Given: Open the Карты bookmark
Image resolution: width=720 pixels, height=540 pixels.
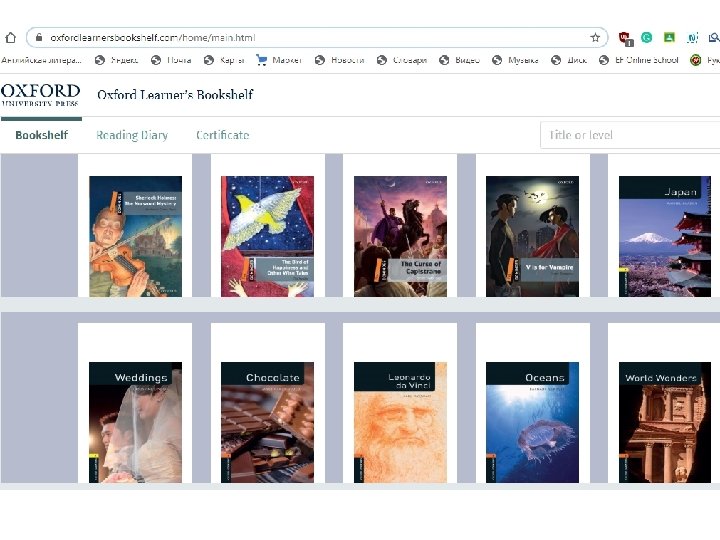Looking at the screenshot, I should 224,60.
